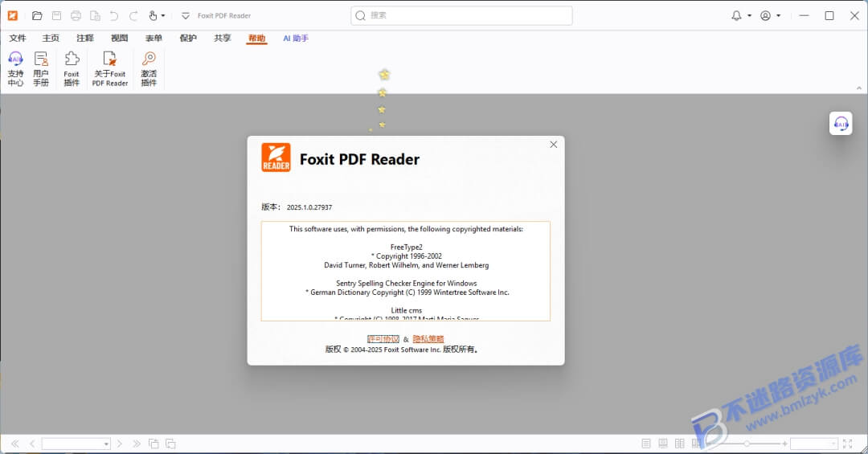
Task: Open the 许可协议 license agreement link
Action: (383, 339)
